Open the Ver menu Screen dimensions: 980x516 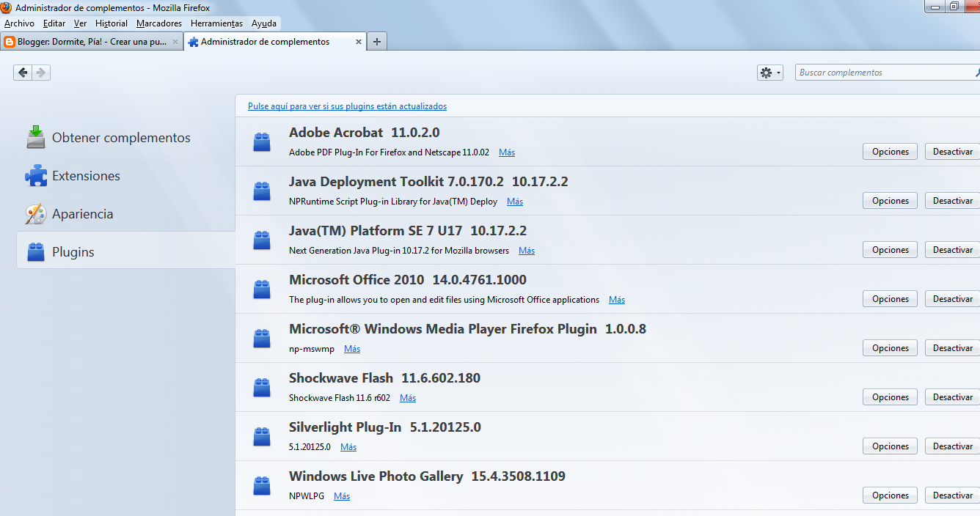click(80, 23)
